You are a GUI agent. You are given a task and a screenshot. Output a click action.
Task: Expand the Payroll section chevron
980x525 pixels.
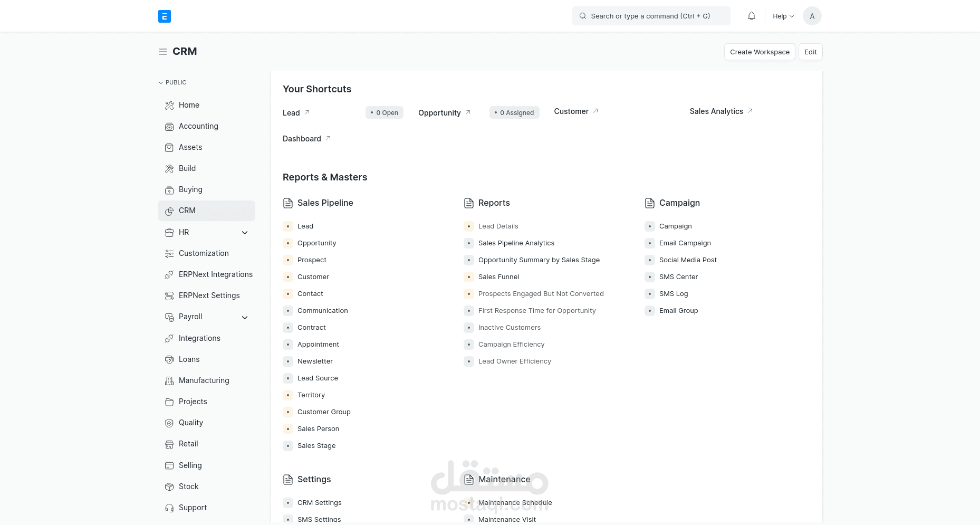coord(245,317)
